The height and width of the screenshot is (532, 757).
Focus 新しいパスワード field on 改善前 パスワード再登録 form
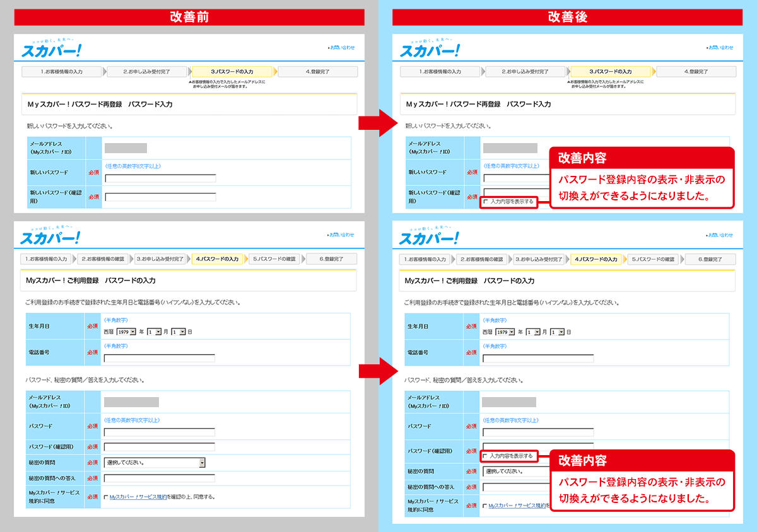click(x=160, y=178)
